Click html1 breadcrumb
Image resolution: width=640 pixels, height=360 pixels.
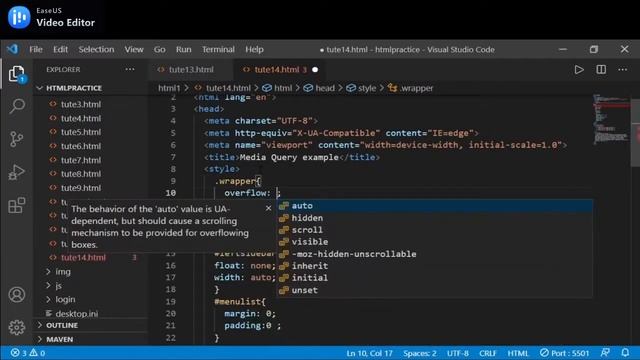[x=169, y=88]
